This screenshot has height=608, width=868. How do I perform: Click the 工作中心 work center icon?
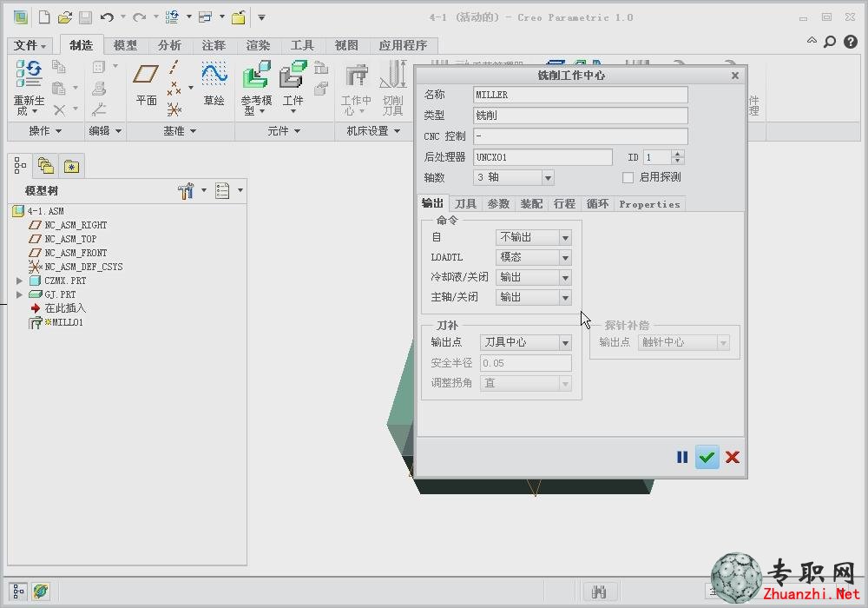coord(357,76)
